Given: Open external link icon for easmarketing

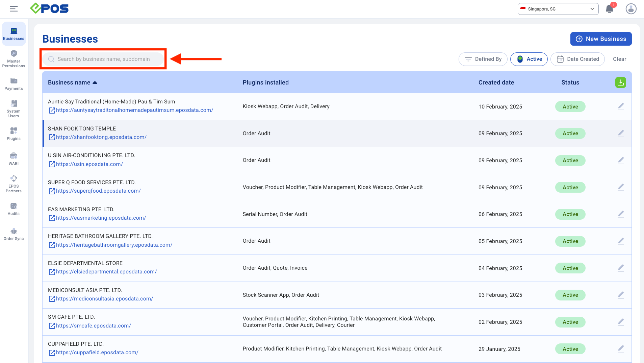Looking at the screenshot, I should pyautogui.click(x=52, y=218).
